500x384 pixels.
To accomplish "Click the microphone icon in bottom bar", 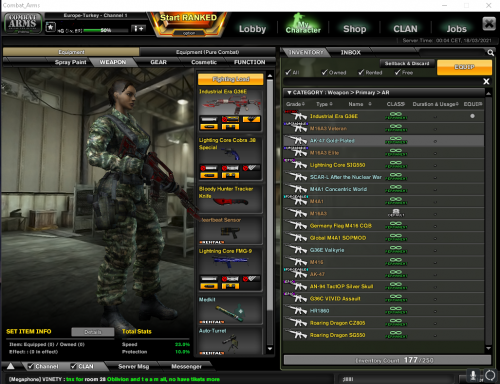I will point(473,376).
